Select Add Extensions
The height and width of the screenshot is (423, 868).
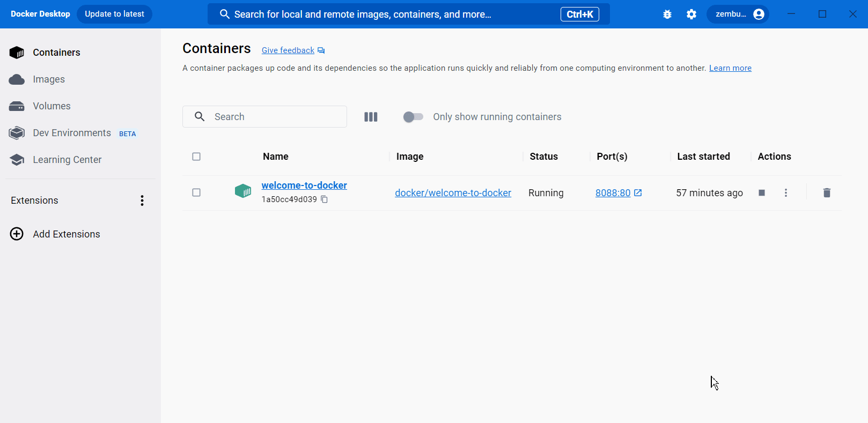click(x=67, y=234)
